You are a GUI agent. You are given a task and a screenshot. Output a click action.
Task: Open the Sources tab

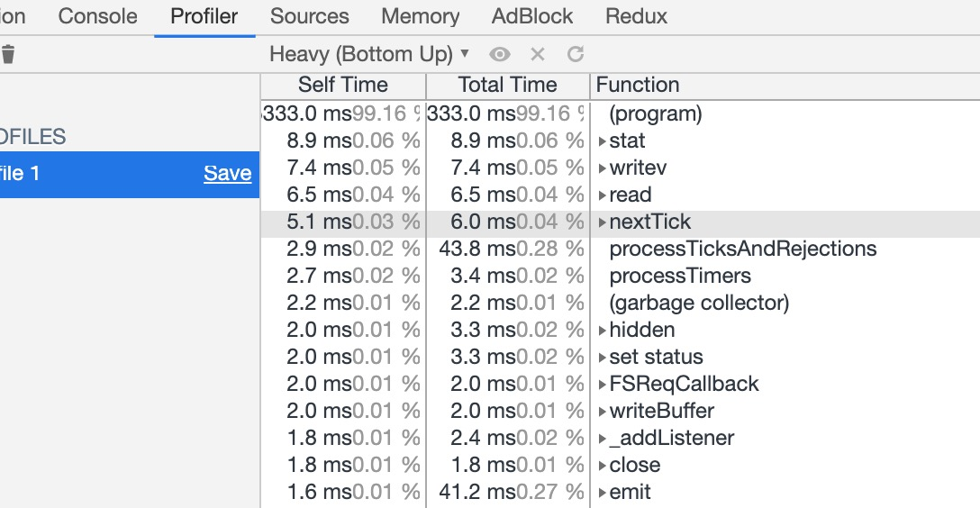coord(309,16)
